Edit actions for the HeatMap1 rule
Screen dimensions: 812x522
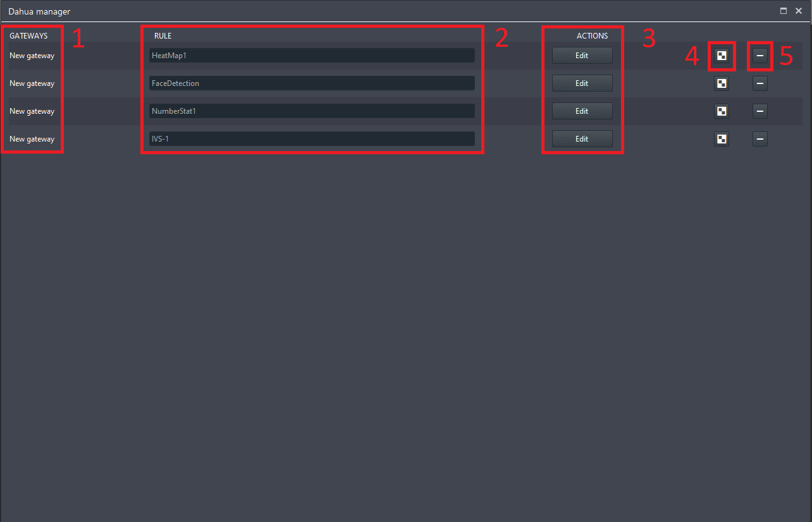[x=582, y=56]
